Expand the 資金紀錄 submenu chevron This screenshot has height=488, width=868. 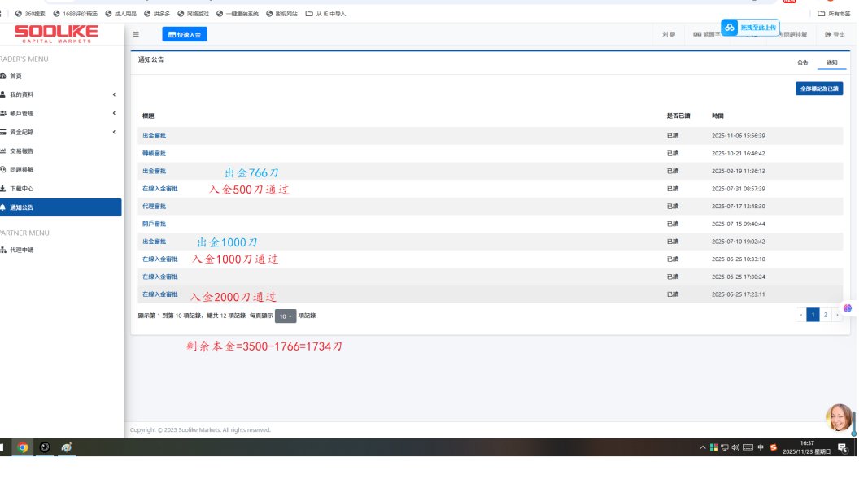click(x=114, y=133)
